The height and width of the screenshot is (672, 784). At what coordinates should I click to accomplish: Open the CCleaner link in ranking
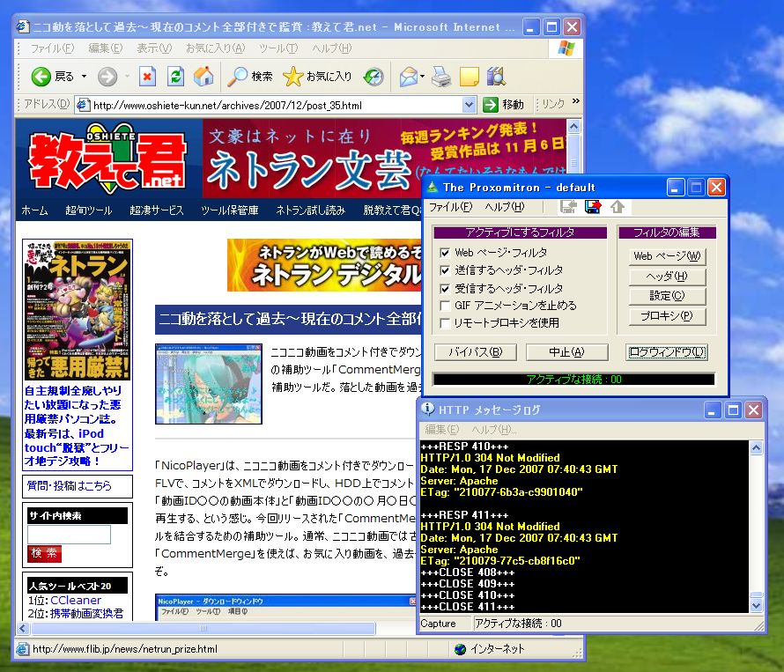point(76,600)
